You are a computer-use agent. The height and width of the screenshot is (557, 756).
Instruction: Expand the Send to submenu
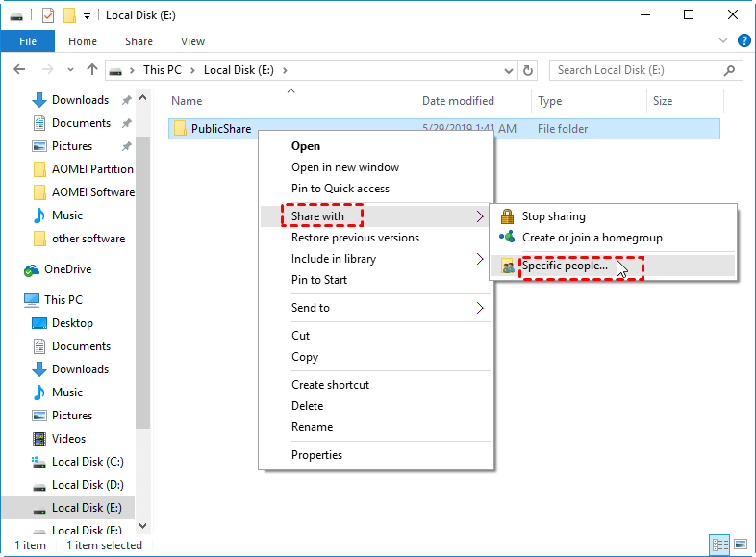(375, 308)
